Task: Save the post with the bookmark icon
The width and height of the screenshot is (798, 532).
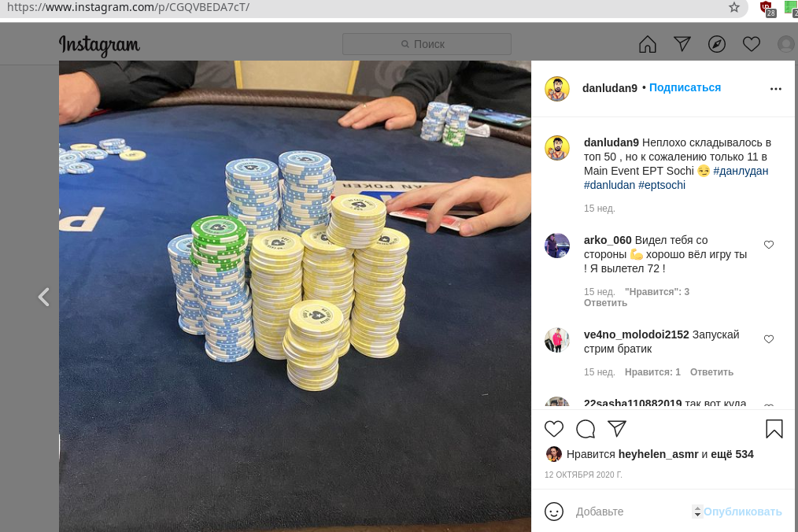Action: tap(774, 429)
